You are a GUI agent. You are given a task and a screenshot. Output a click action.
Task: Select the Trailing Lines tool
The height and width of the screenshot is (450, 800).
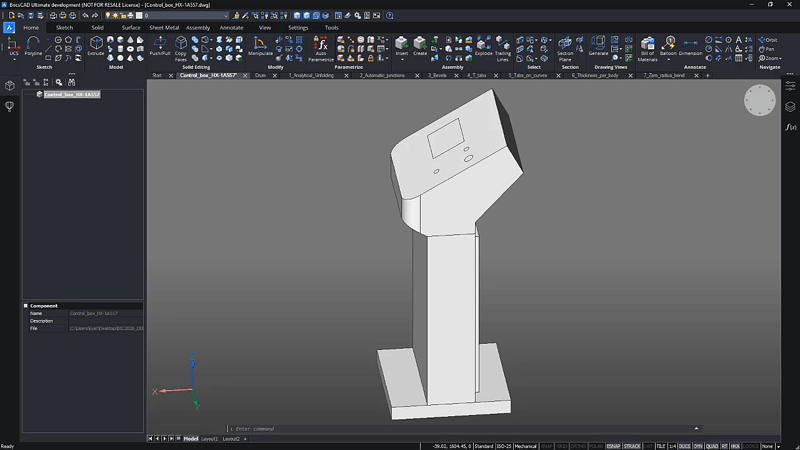point(503,48)
